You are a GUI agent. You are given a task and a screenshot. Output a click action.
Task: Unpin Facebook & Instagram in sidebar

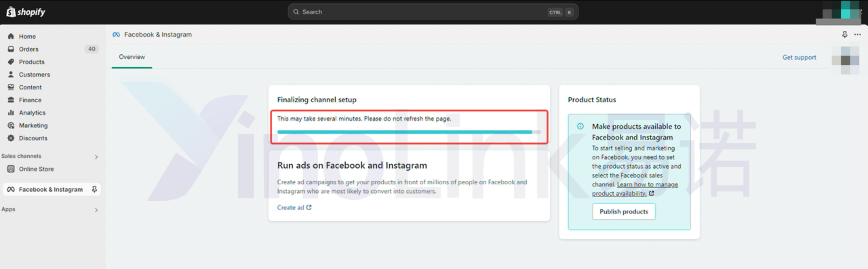(95, 189)
